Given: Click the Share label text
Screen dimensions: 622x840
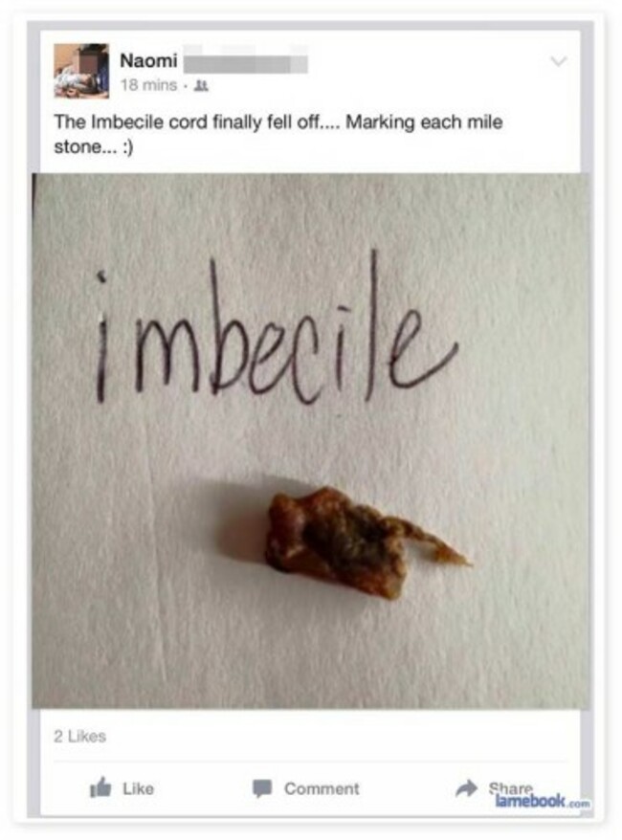Looking at the screenshot, I should pos(510,788).
